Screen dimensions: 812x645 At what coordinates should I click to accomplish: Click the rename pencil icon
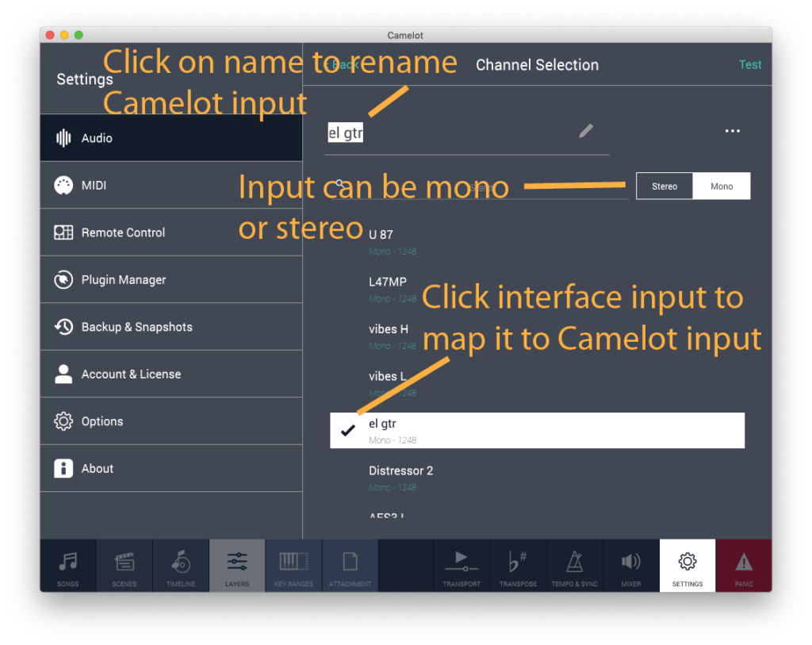tap(585, 131)
